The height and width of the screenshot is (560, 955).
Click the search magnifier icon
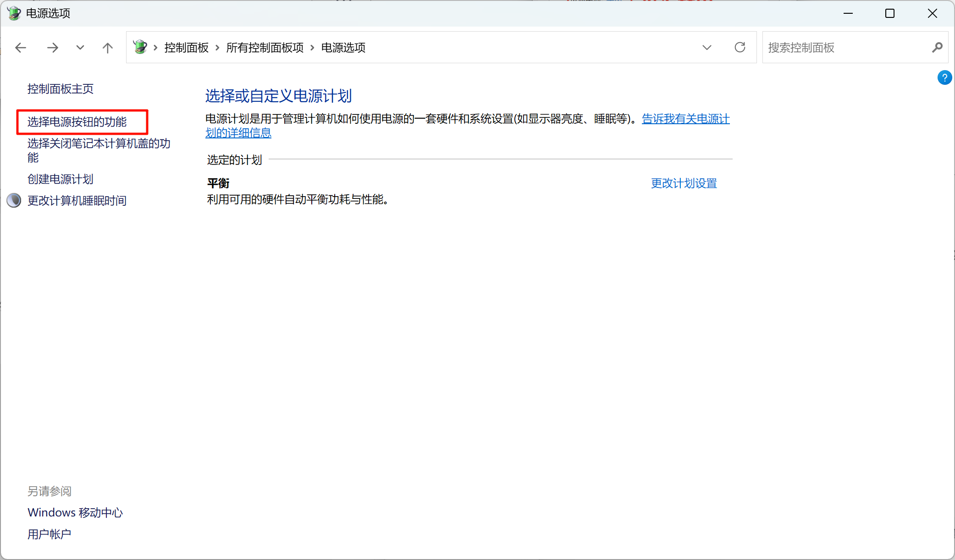tap(937, 47)
